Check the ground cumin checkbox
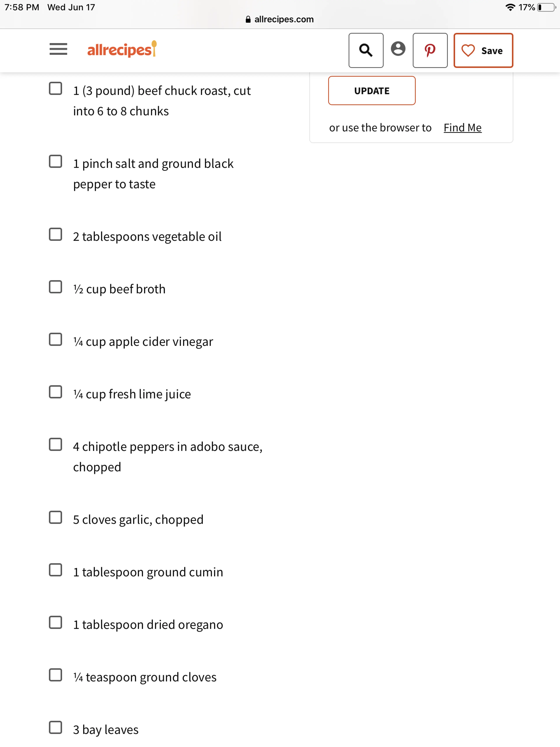Viewport: 560px width, 747px height. (55, 570)
